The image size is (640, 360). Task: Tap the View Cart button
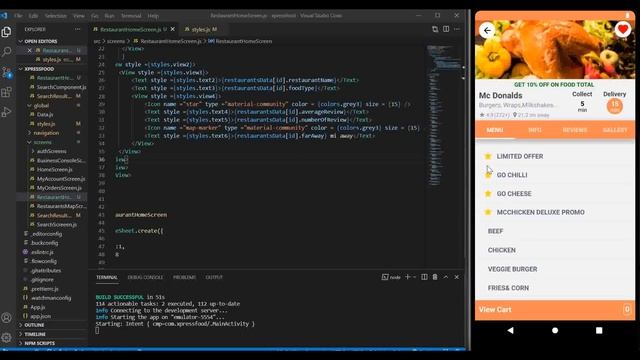coord(555,310)
